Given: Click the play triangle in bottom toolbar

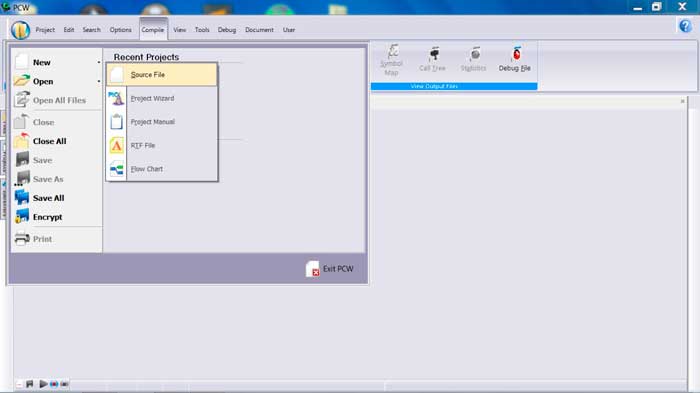Looking at the screenshot, I should point(43,384).
